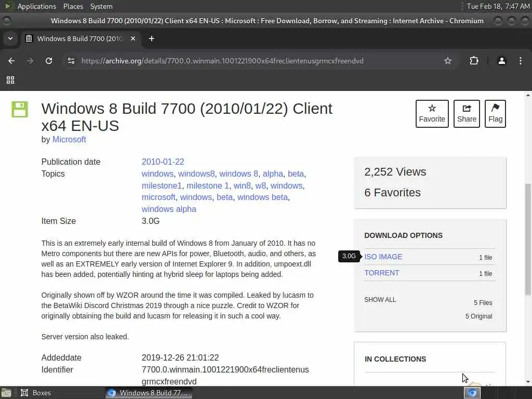
Task: Open the milestone1 topic link
Action: pyautogui.click(x=162, y=185)
